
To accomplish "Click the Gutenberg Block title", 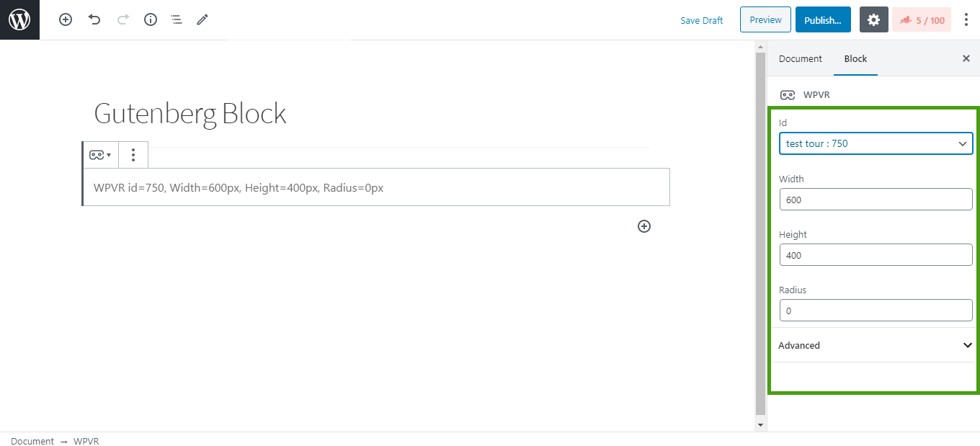I will [x=190, y=114].
